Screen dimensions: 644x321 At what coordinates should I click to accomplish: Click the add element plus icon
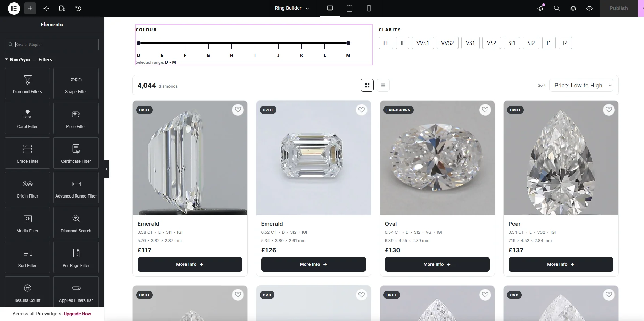tap(30, 8)
